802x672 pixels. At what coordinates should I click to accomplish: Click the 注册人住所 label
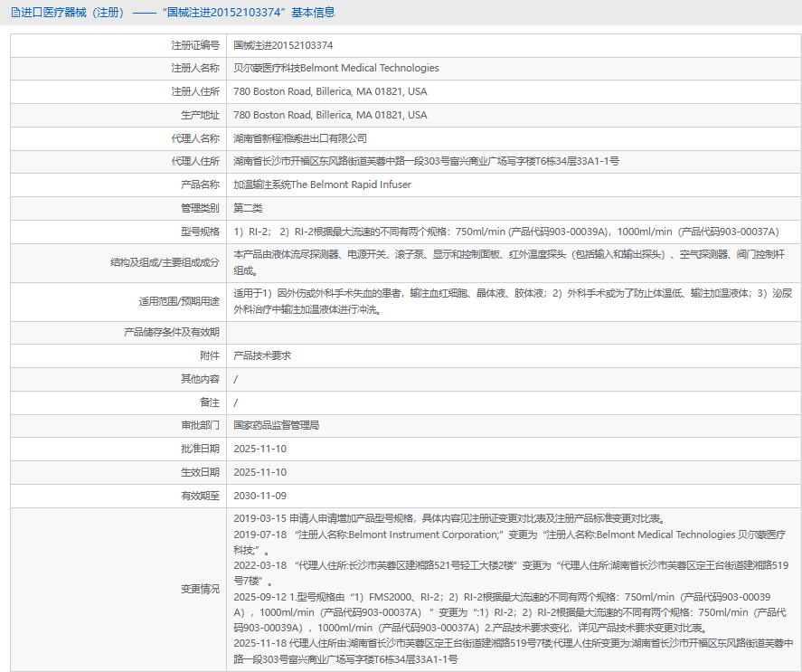pos(195,91)
